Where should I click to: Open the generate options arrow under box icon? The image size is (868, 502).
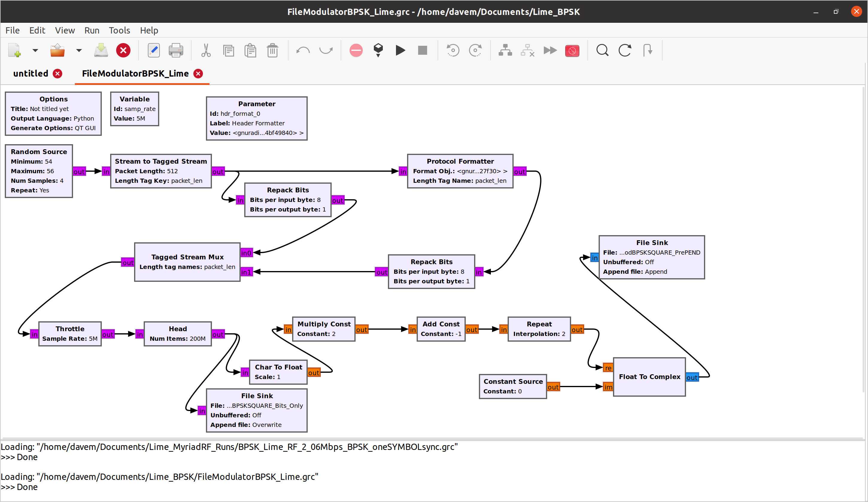tap(378, 56)
